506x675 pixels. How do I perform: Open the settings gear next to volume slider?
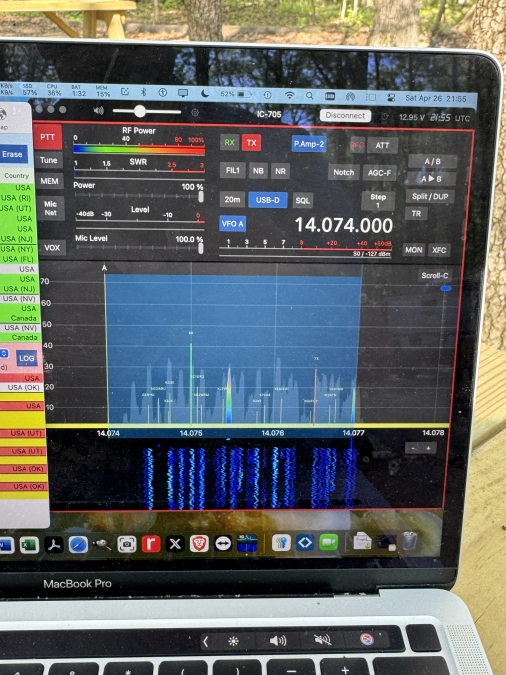(195, 112)
